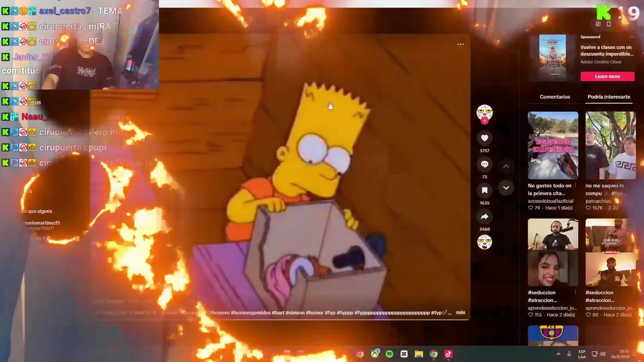
Task: Open the volume control in the tray
Action: click(x=603, y=354)
